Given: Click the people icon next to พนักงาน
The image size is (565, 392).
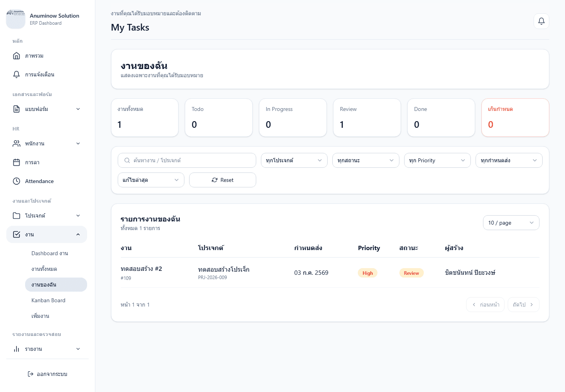Looking at the screenshot, I should tap(16, 143).
